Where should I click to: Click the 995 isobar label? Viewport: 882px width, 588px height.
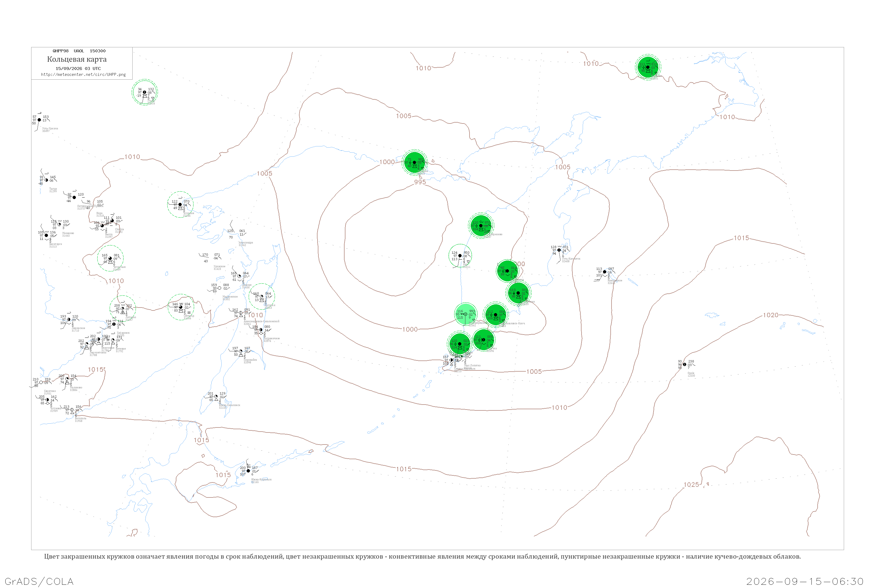click(x=420, y=182)
